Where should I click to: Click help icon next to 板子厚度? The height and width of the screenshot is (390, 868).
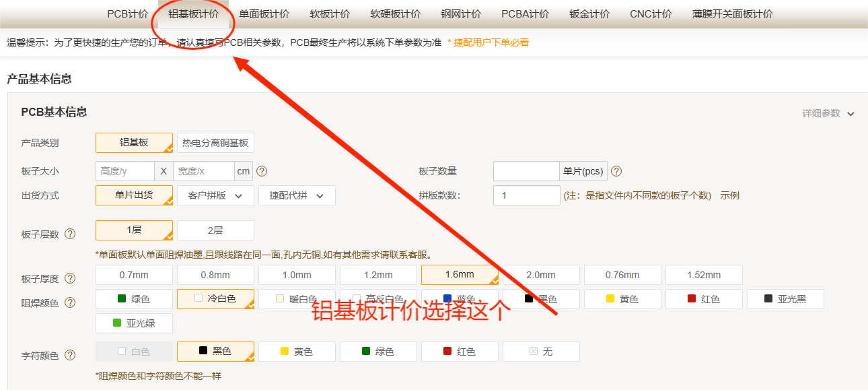click(70, 278)
